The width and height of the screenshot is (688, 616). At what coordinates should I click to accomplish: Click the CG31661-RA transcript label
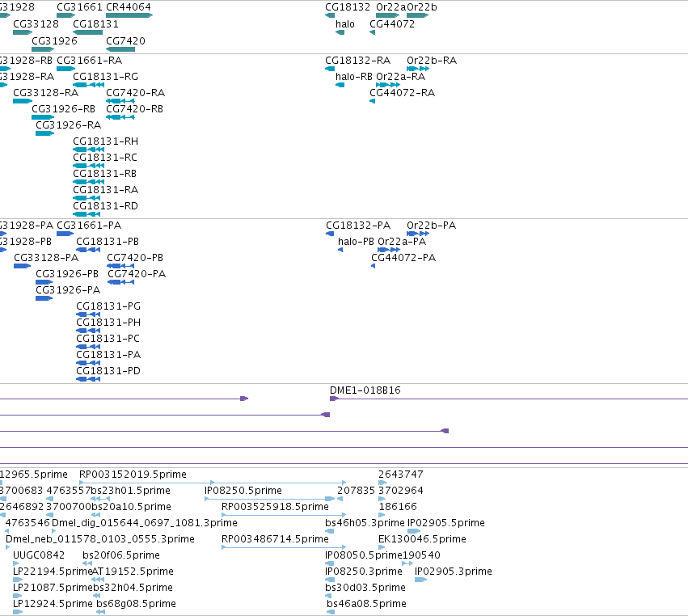coord(90,61)
